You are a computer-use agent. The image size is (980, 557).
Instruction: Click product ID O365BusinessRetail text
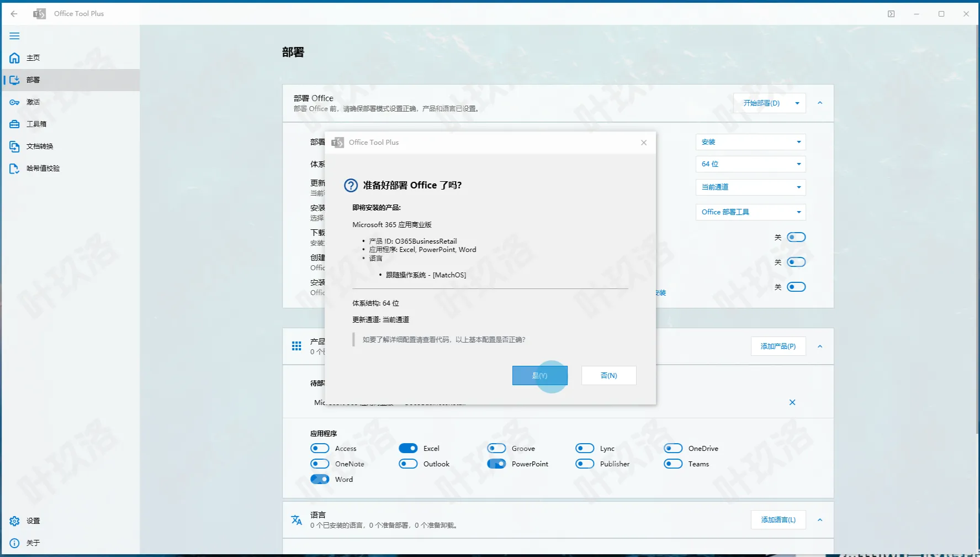point(426,241)
